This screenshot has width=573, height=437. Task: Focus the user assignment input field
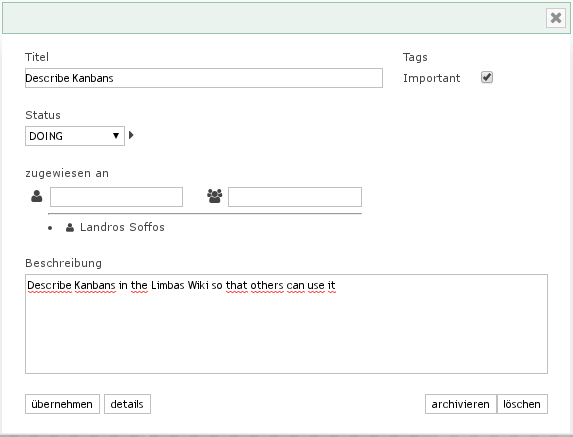click(116, 197)
